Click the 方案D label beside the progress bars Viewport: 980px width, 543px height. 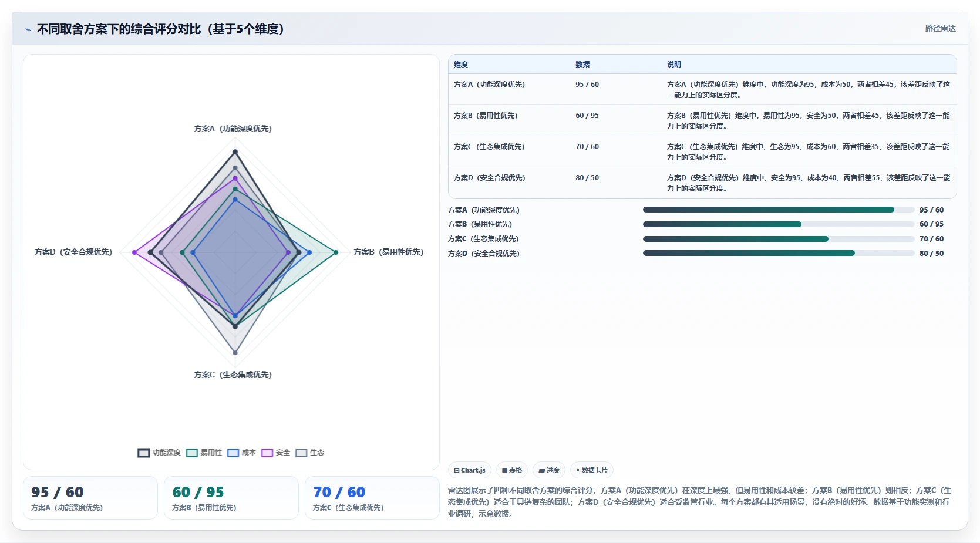tap(484, 254)
